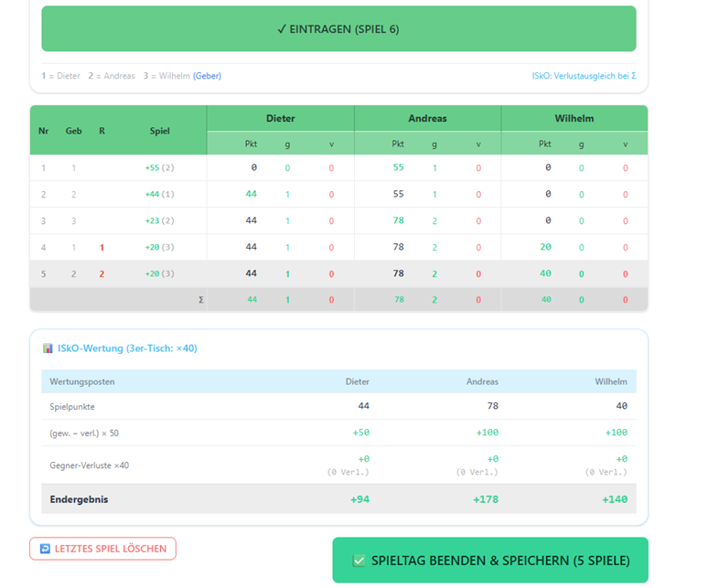Select game row 2 entry +44 (1)
The width and height of the screenshot is (708, 588).
pyautogui.click(x=159, y=194)
